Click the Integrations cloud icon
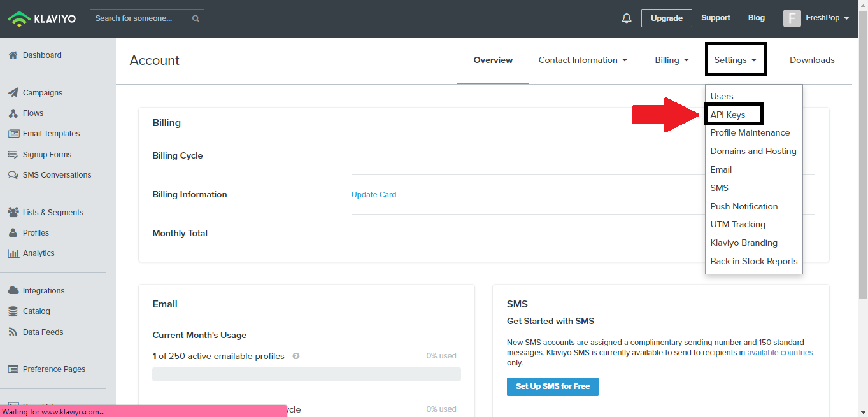This screenshot has height=417, width=868. click(13, 291)
